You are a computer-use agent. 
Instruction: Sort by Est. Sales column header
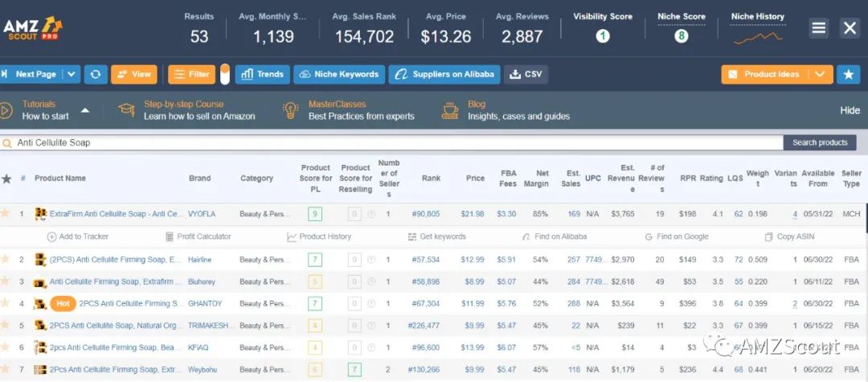[x=570, y=179]
